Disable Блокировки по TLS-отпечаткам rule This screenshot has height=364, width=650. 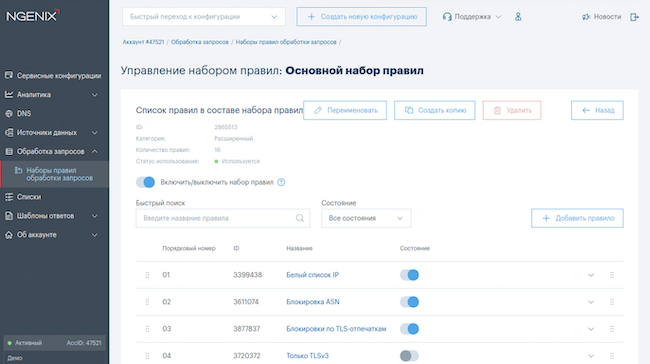coord(409,329)
